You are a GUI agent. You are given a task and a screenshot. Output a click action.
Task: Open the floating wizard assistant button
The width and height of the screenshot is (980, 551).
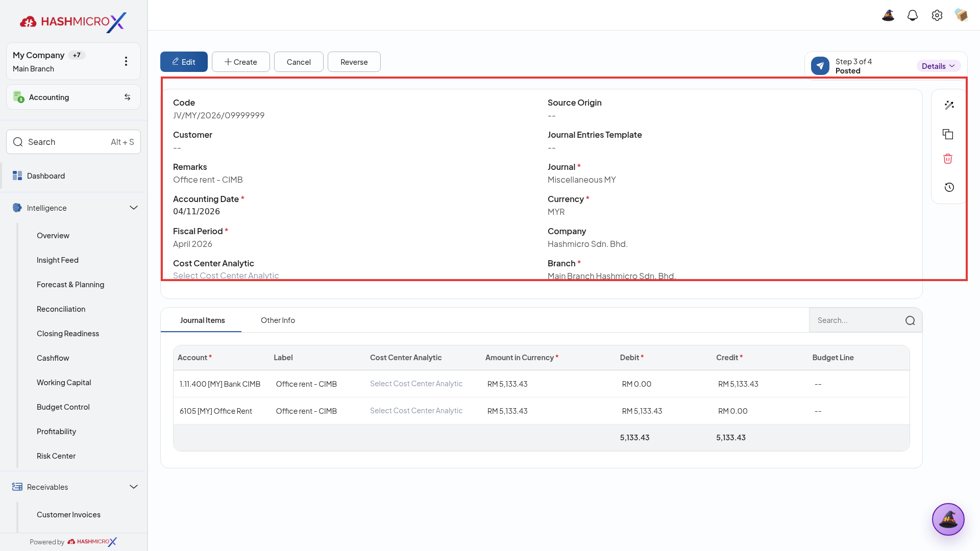tap(948, 519)
